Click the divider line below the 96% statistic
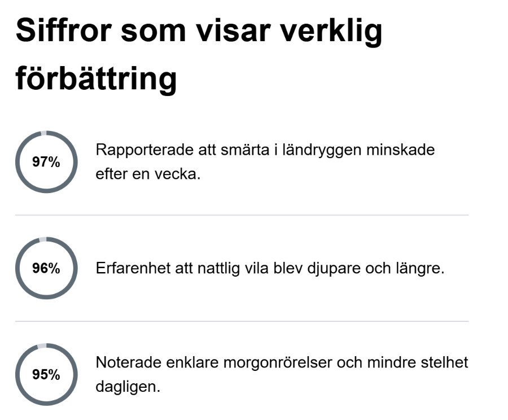Image resolution: width=508 pixels, height=420 pixels. [242, 321]
